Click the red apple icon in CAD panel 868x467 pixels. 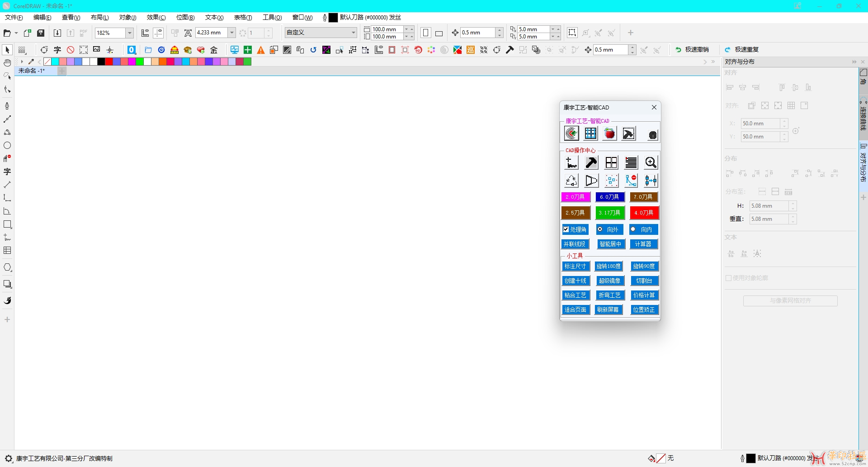[x=610, y=133]
